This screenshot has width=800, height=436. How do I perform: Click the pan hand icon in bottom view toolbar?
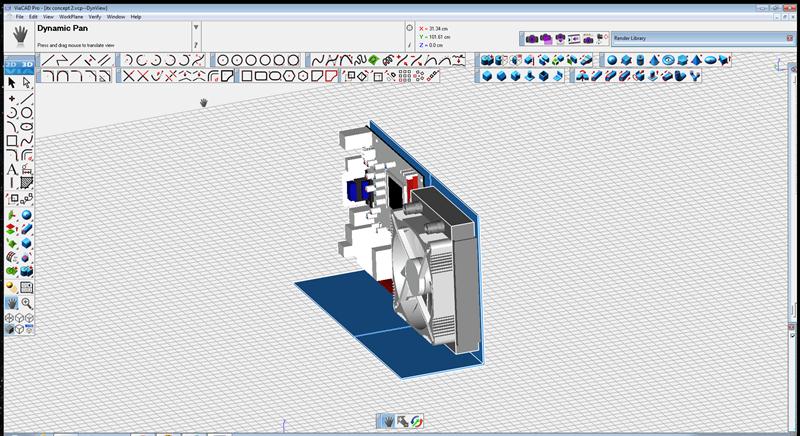(388, 421)
